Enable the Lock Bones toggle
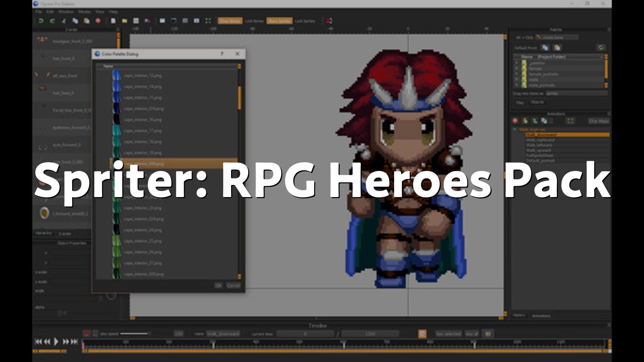644x362 pixels. click(254, 21)
